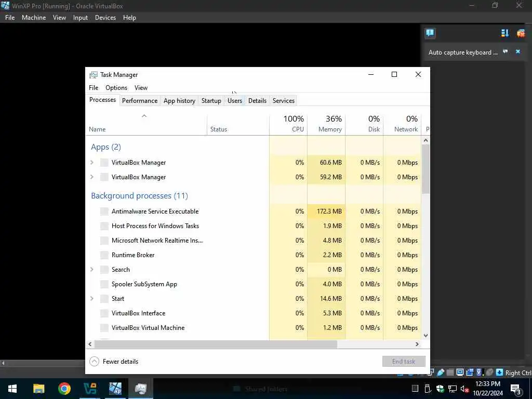Screen dimensions: 532x399
Task: Open the Task Manager Options menu
Action: [116, 87]
